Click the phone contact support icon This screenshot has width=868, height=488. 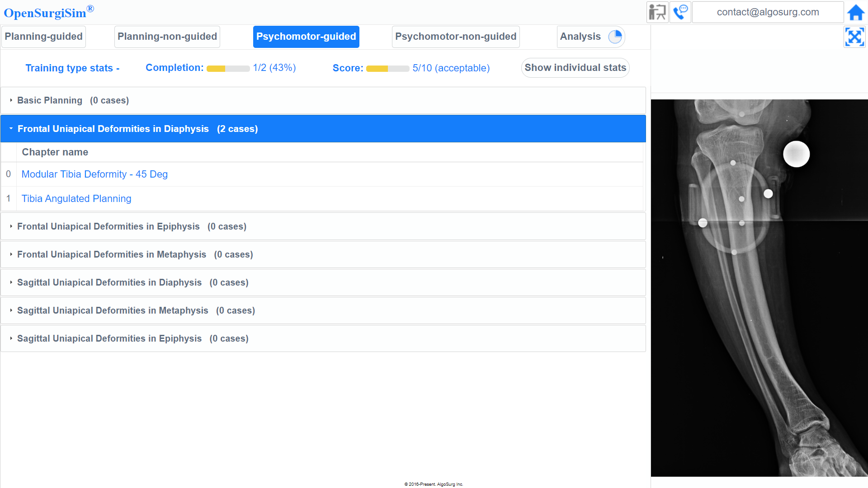pyautogui.click(x=680, y=12)
